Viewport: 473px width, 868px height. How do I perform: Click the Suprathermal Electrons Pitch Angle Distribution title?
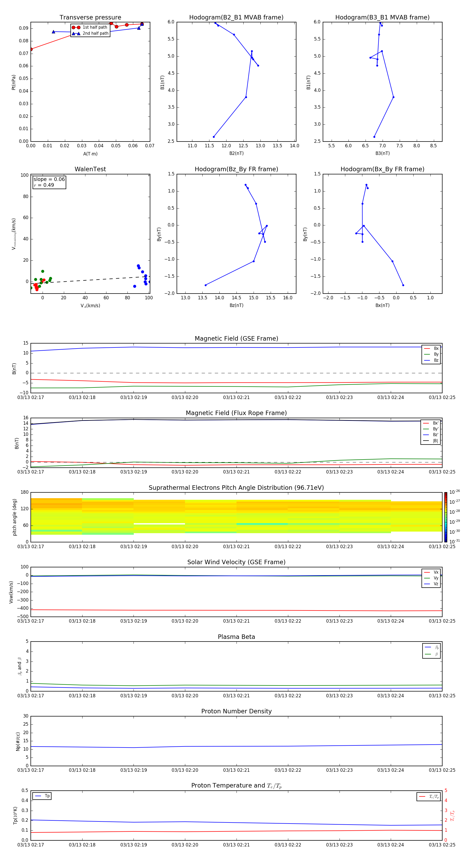pos(236,488)
